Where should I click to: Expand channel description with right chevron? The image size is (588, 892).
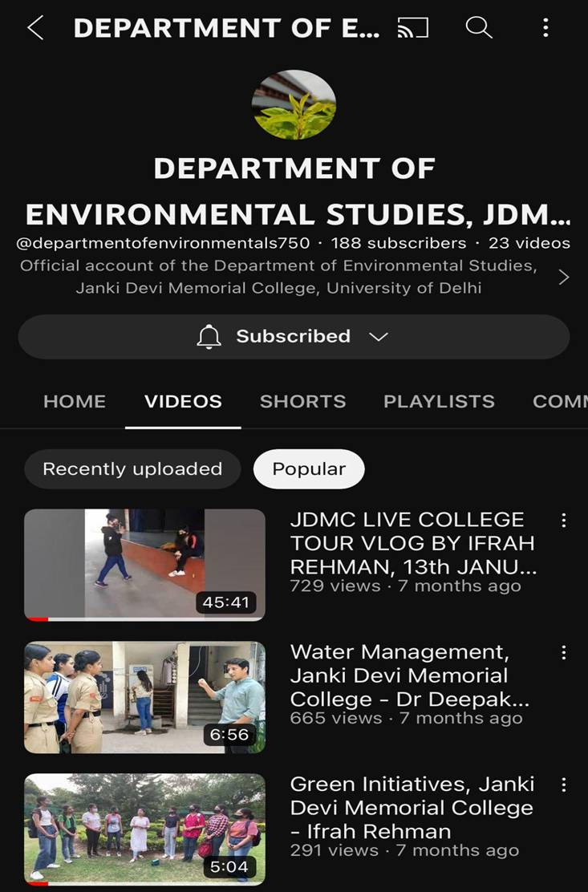(x=564, y=277)
